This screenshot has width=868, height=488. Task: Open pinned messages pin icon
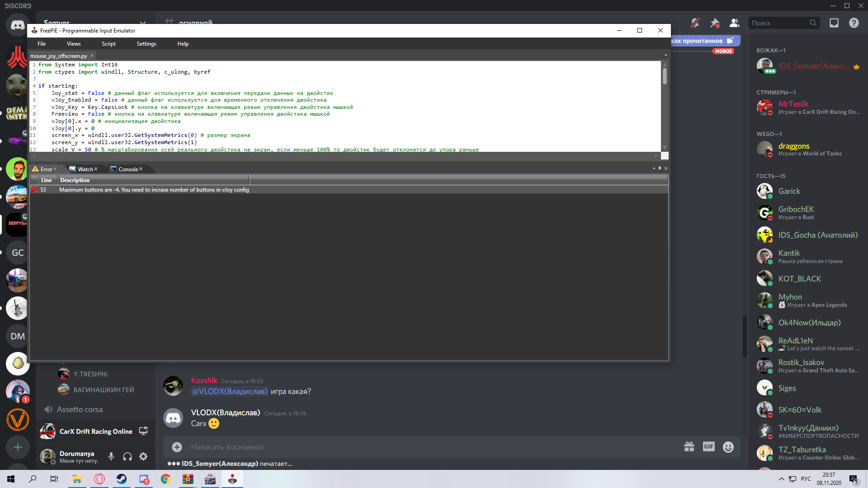tap(715, 23)
